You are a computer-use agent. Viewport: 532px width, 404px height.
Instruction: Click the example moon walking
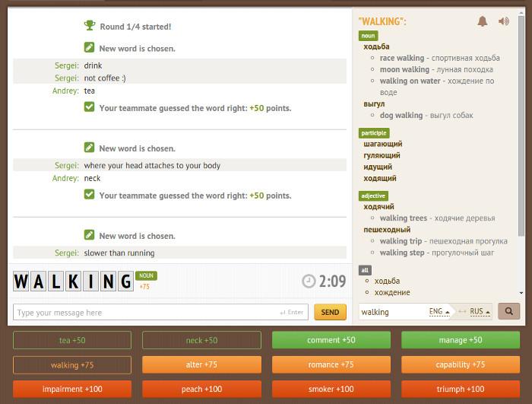(404, 69)
